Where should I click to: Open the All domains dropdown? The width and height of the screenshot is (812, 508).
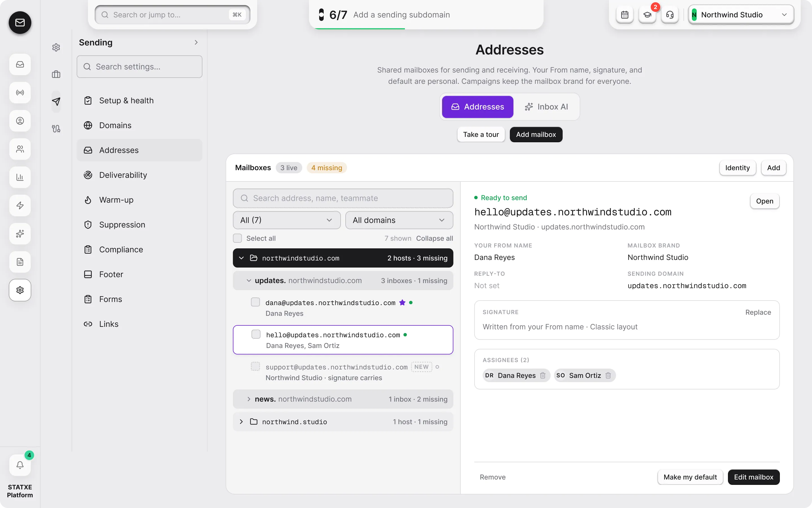[399, 220]
